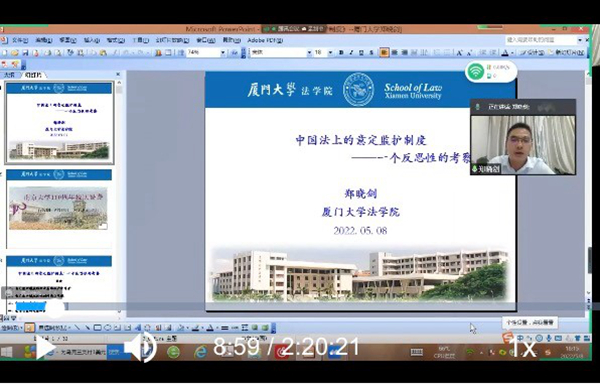Click the video play button
The image size is (600, 385).
click(x=46, y=347)
